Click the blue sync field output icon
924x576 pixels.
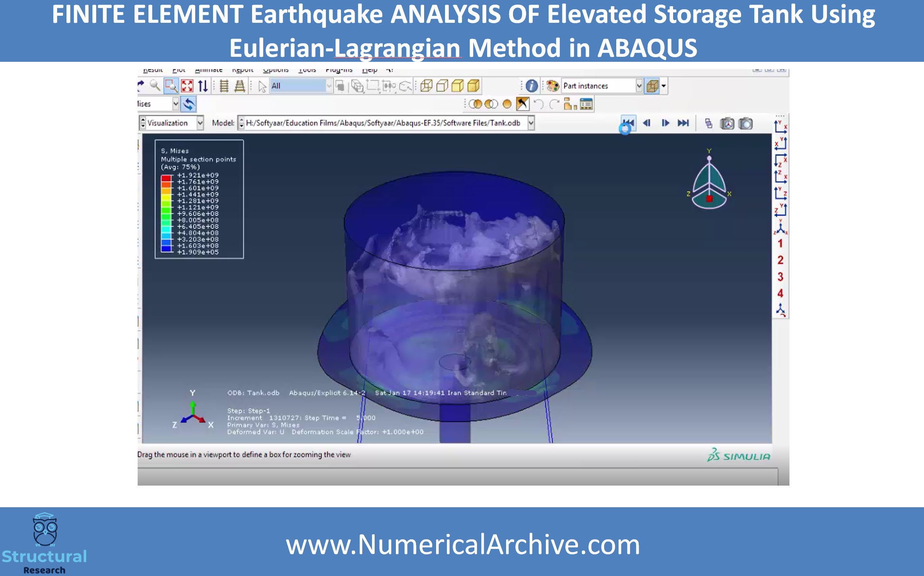pyautogui.click(x=189, y=104)
